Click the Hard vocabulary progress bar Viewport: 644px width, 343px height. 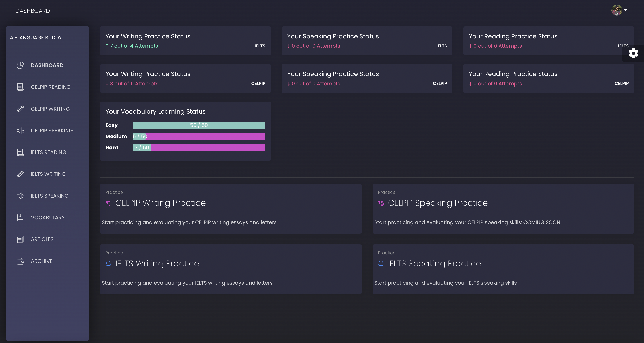[199, 148]
